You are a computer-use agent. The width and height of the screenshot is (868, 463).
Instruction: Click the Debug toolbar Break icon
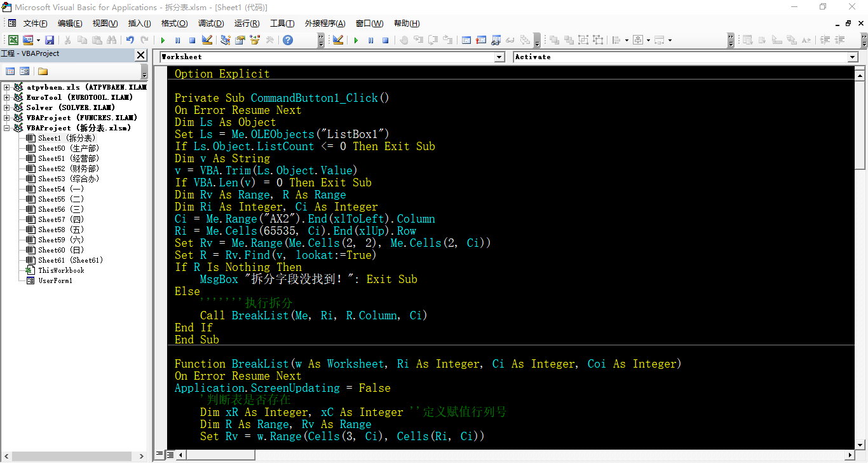(370, 40)
